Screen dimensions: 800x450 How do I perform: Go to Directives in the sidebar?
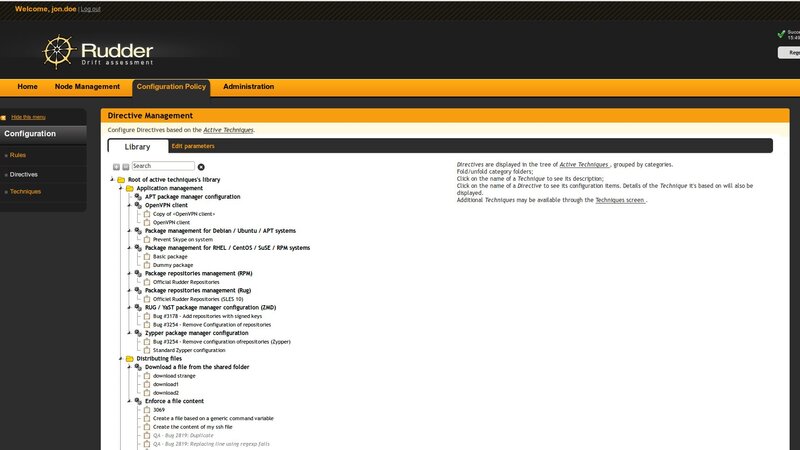click(x=23, y=174)
